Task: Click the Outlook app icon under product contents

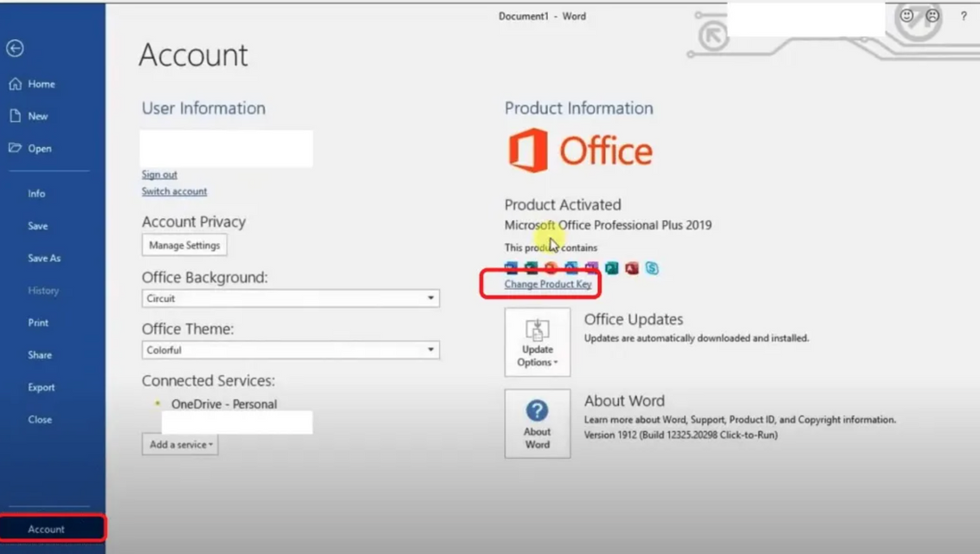Action: [571, 268]
